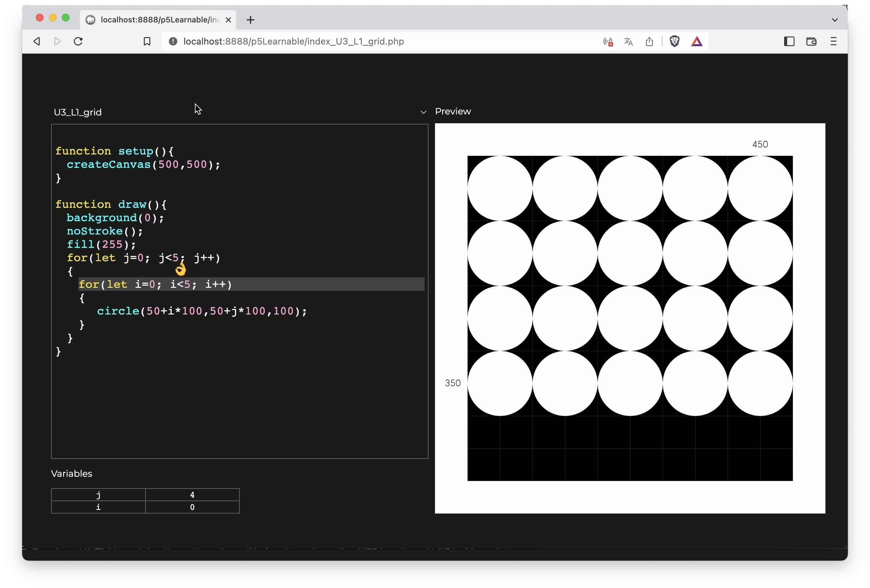Click the media permissions blocked icon
Viewport: 870px width, 588px height.
[608, 42]
